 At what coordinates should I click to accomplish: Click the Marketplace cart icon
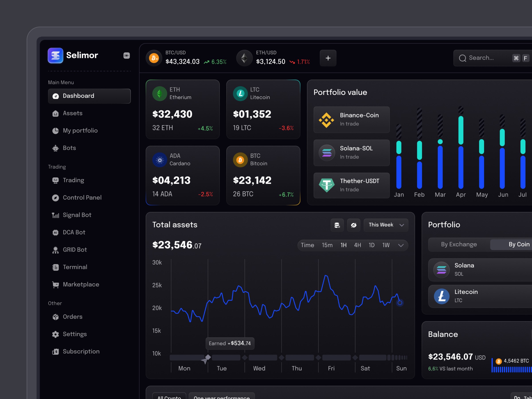pos(56,285)
